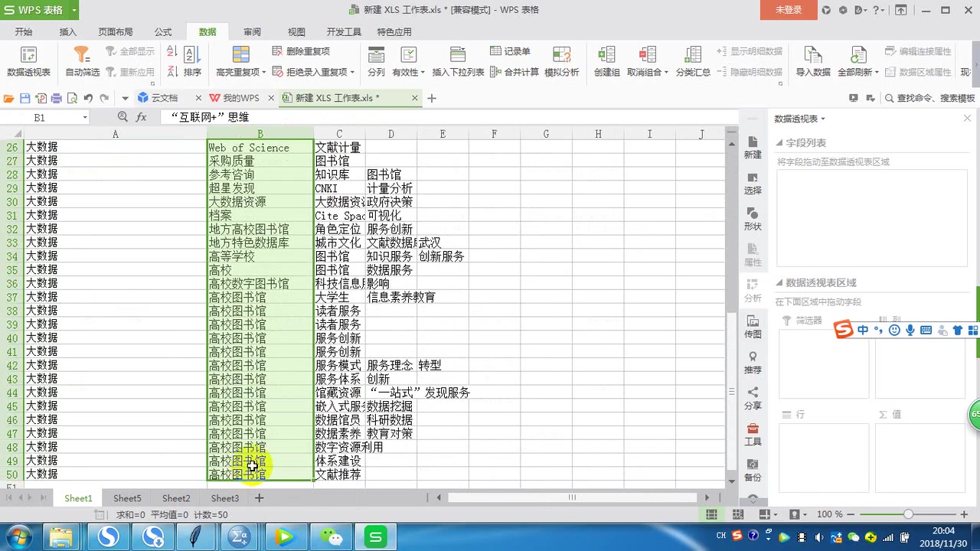Image resolution: width=980 pixels, height=551 pixels.
Task: Click Create Group (创建组)
Action: (x=606, y=62)
